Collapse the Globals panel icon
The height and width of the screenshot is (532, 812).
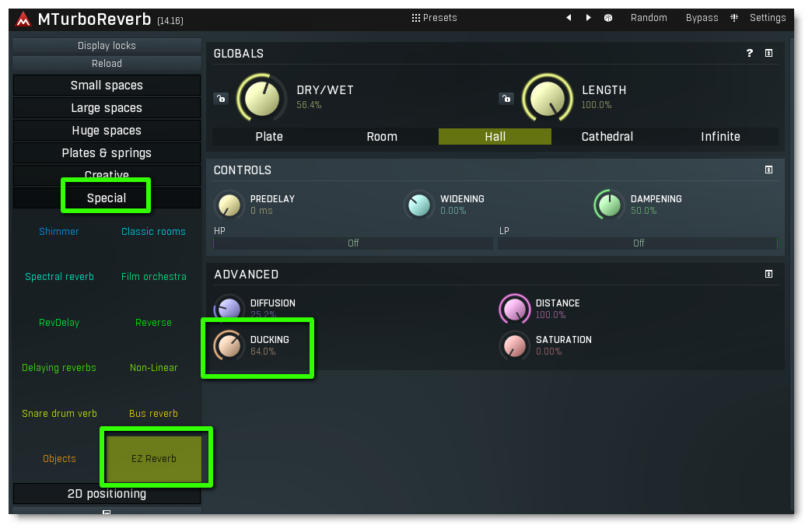pos(768,53)
